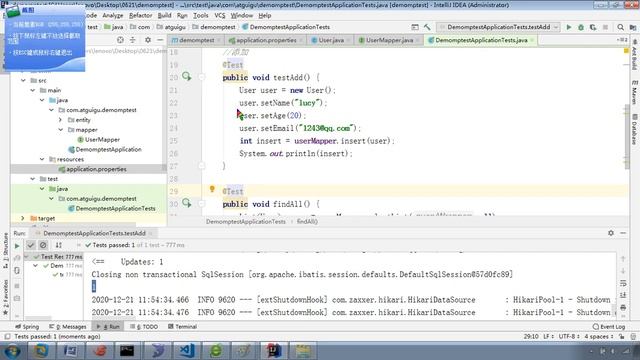This screenshot has height=360, width=640.
Task: Click the Build project hammer icon
Action: tap(427, 27)
